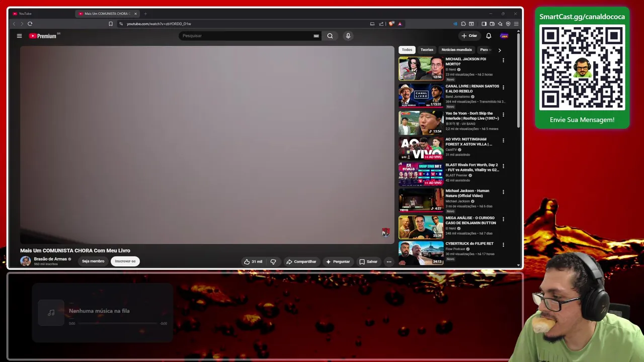Click Nenhuma música na fila text

[99, 311]
